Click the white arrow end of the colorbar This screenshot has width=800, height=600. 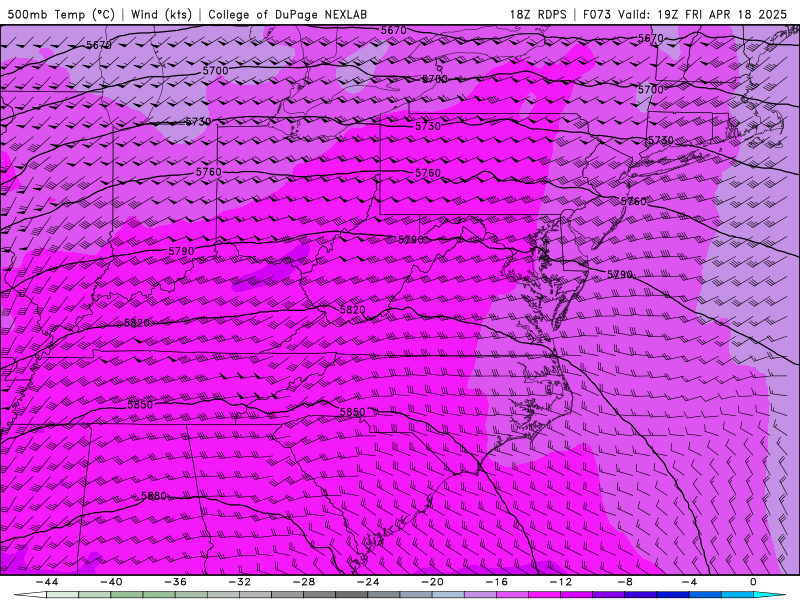click(x=30, y=595)
